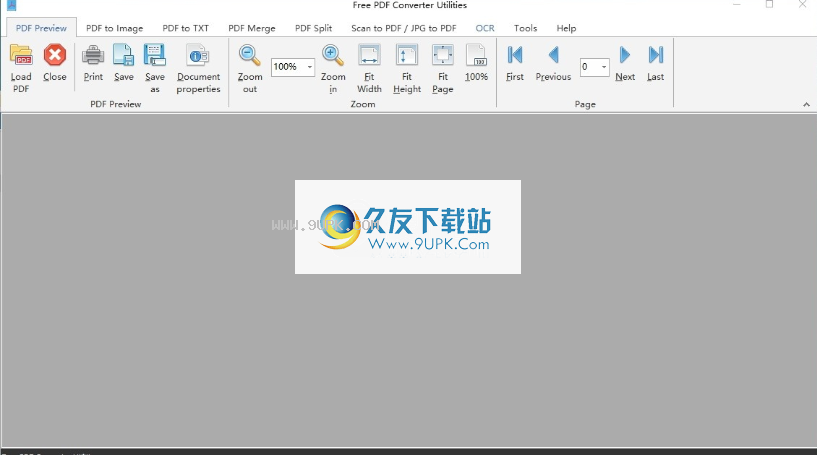Jump to Last page
Viewport: 817px width, 455px height.
[655, 55]
